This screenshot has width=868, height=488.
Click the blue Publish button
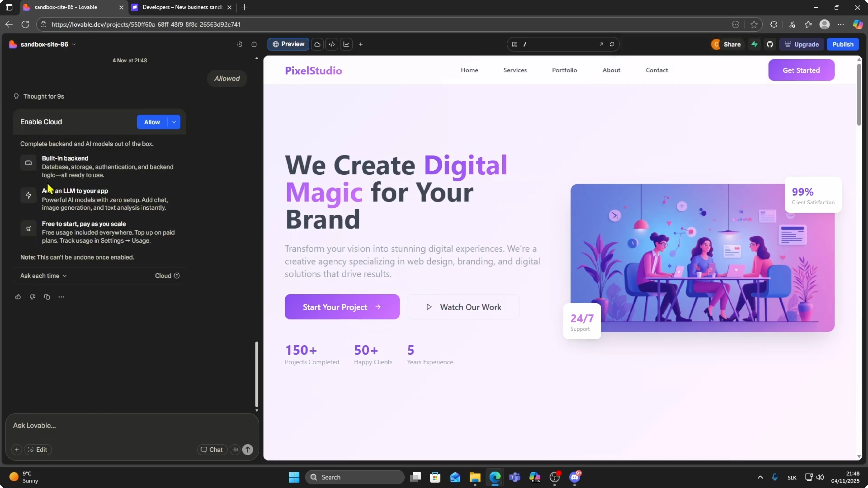tap(843, 44)
